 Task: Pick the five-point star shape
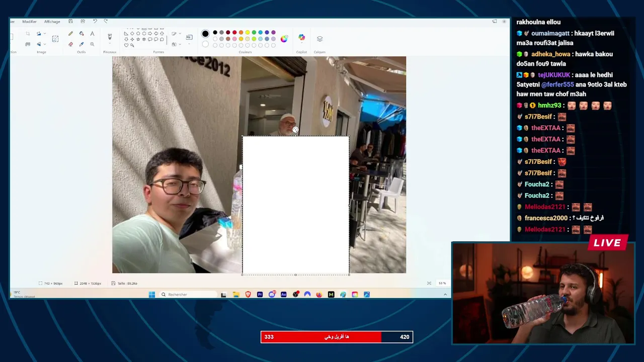point(138,39)
